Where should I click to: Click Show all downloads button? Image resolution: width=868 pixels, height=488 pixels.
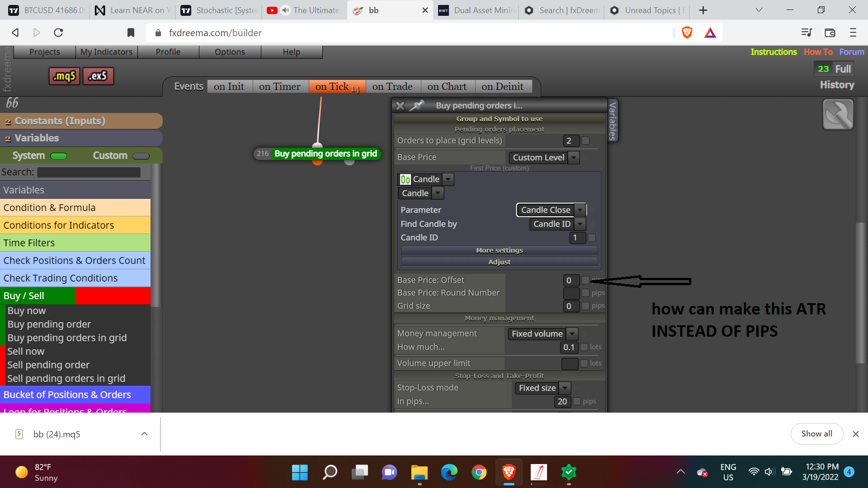(816, 434)
